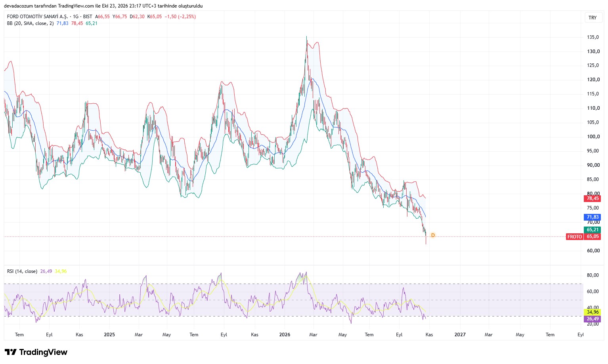608x364 pixels.
Task: Click the blue 71,83 tag on the price axis
Action: 593,217
